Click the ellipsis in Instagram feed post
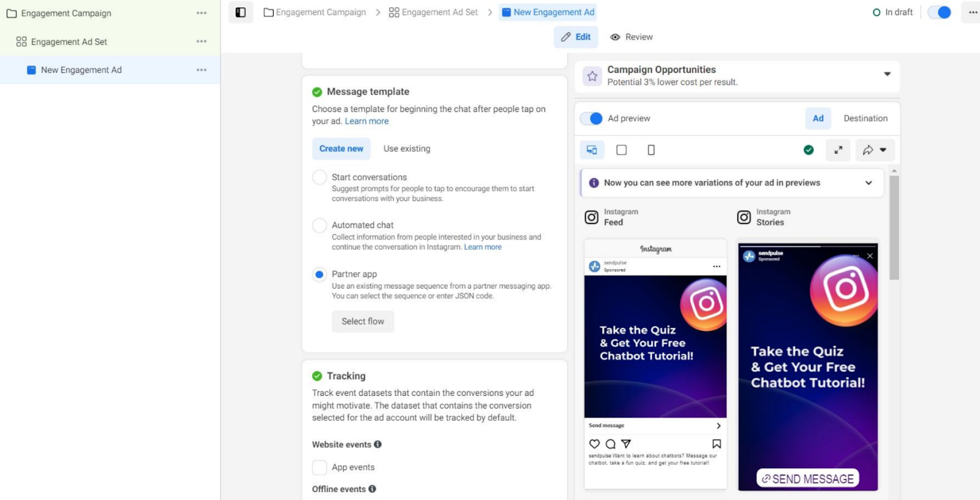Screen dimensions: 980x500 click(x=717, y=267)
